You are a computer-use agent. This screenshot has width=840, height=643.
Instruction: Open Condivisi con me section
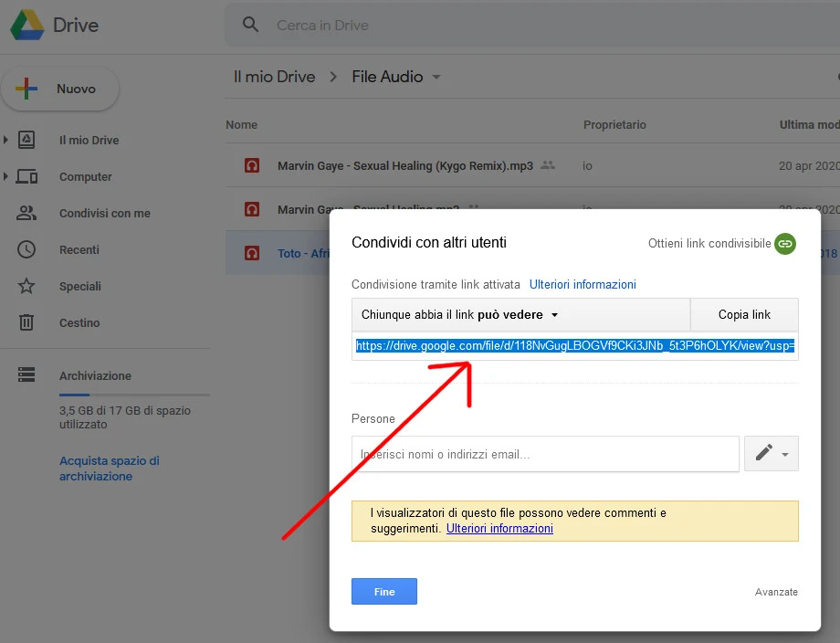tap(104, 213)
